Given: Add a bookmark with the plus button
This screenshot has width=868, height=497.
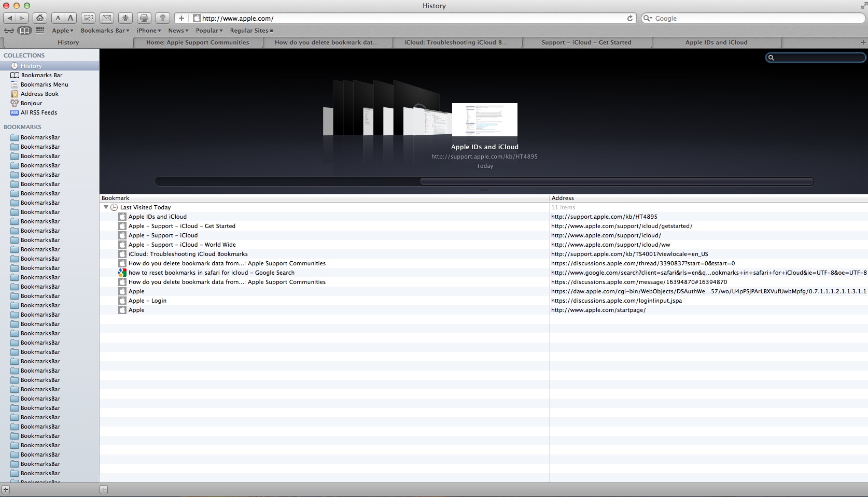Looking at the screenshot, I should (x=181, y=18).
